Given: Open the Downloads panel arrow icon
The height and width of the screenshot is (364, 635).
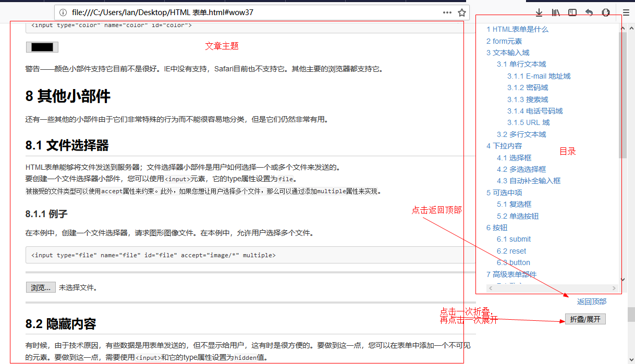Looking at the screenshot, I should tap(539, 12).
